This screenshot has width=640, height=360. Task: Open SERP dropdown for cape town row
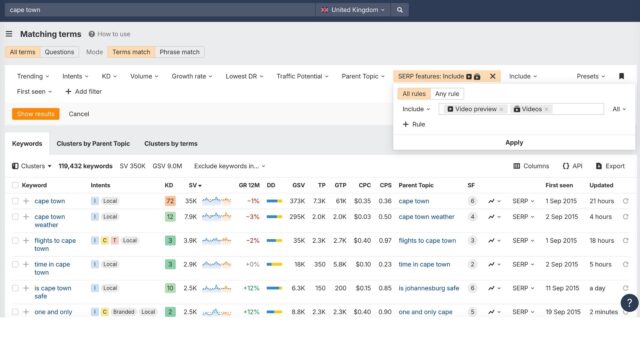click(x=523, y=201)
